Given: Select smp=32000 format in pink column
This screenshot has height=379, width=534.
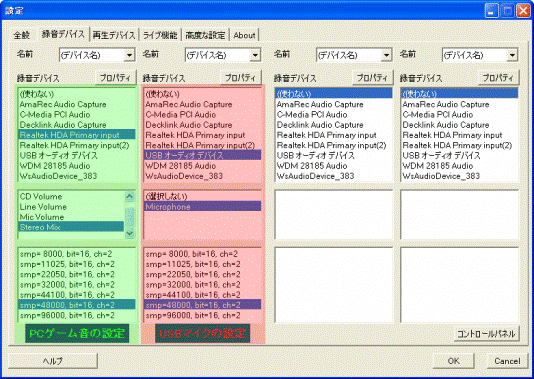Looking at the screenshot, I should pyautogui.click(x=203, y=284).
